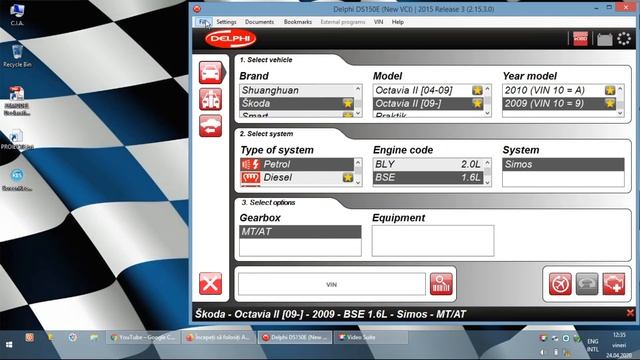Click the OBD flight recorder icon button
This screenshot has width=640, height=360.
[560, 284]
